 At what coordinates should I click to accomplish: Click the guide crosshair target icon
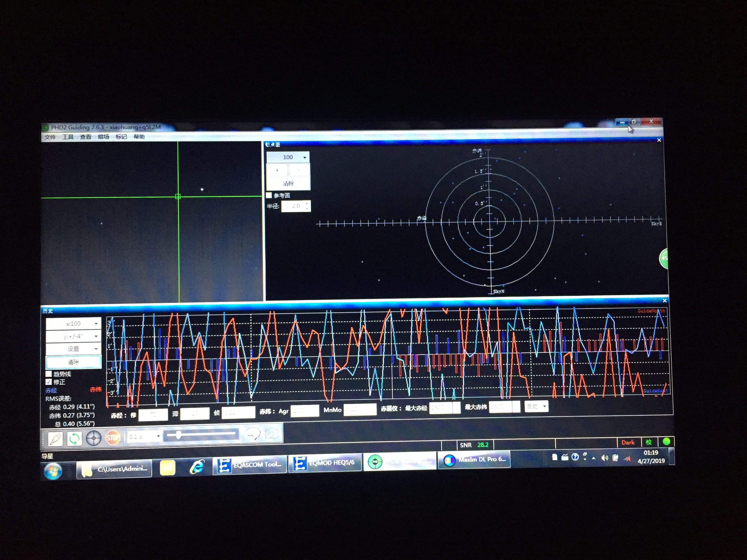94,438
